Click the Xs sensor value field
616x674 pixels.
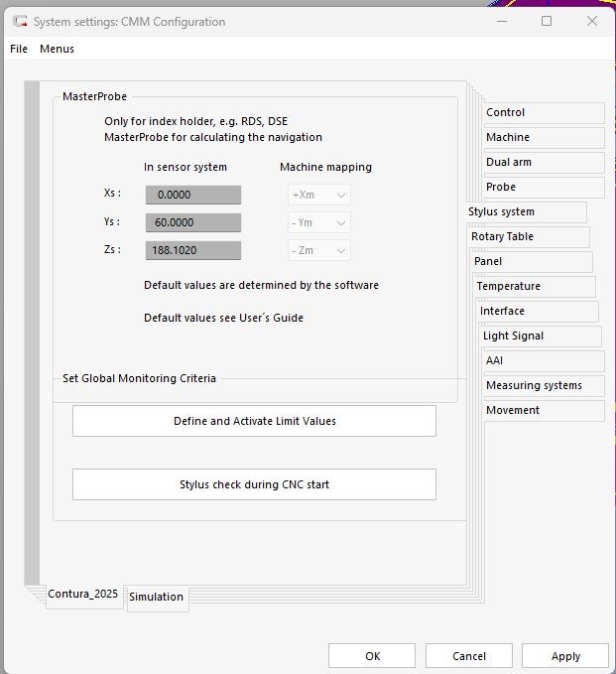coord(193,196)
